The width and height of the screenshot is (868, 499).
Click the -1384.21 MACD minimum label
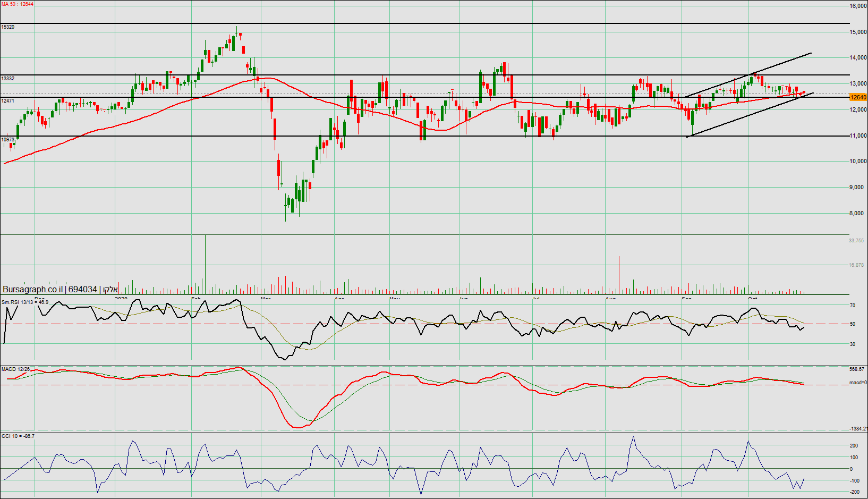[858, 428]
